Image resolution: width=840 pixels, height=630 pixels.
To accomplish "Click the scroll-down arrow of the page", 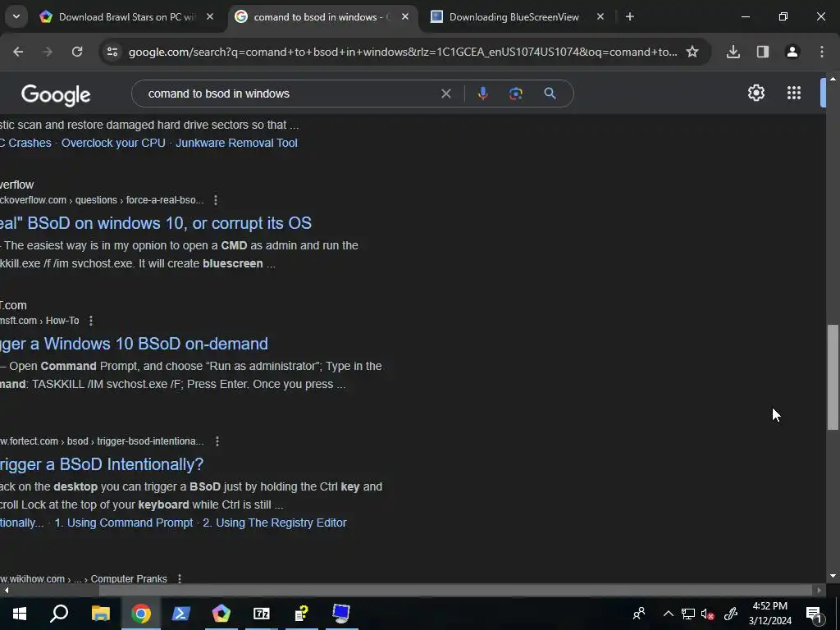I will 833,577.
